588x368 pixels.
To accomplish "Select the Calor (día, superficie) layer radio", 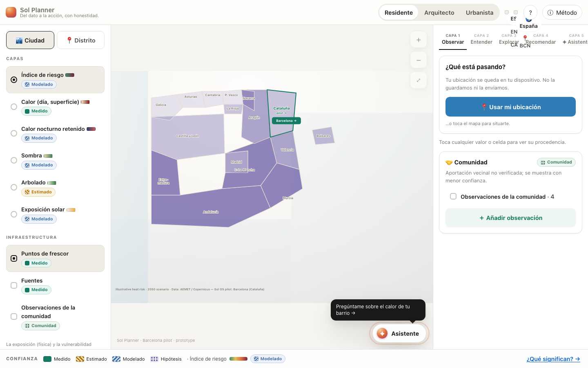I will [14, 107].
